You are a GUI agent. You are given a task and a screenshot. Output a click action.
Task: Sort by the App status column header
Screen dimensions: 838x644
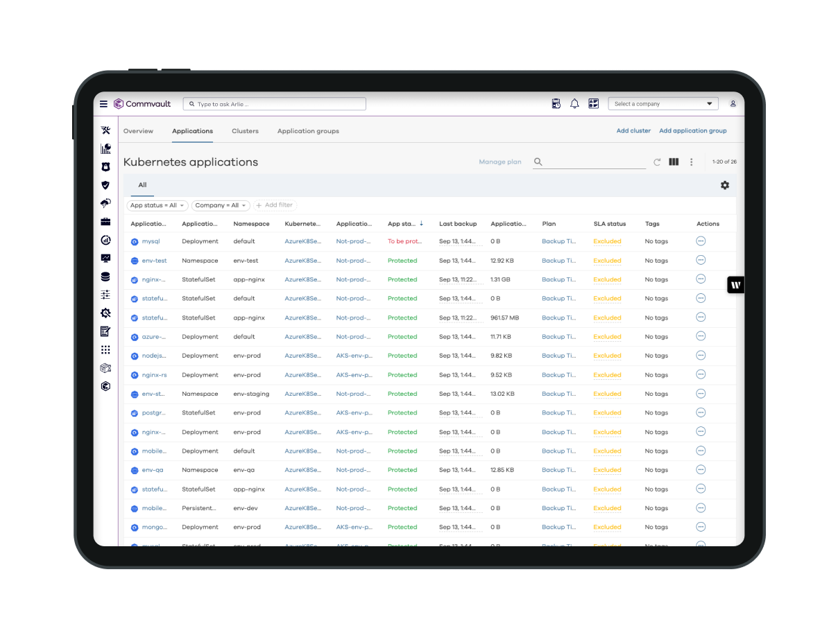click(402, 224)
